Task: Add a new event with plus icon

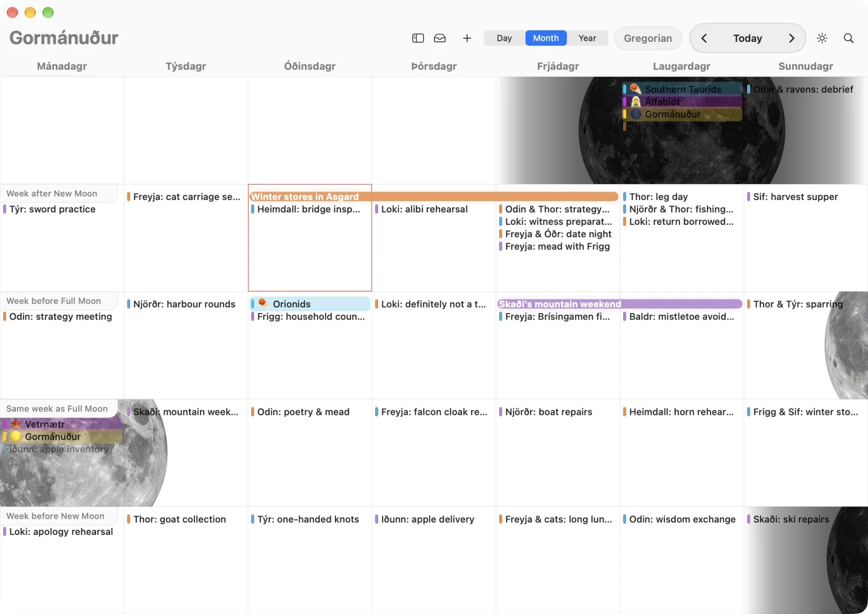Action: (467, 38)
